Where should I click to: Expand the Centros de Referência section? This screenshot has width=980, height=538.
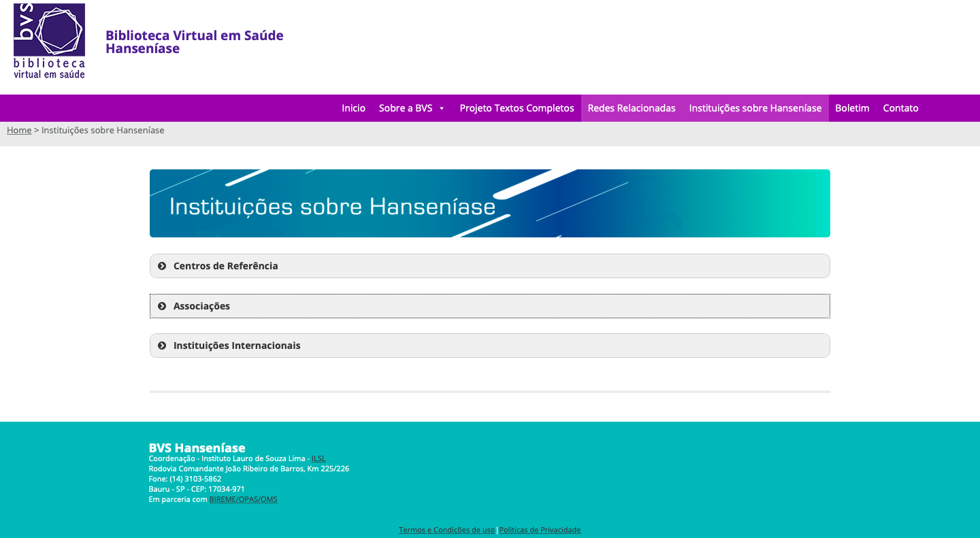click(226, 266)
